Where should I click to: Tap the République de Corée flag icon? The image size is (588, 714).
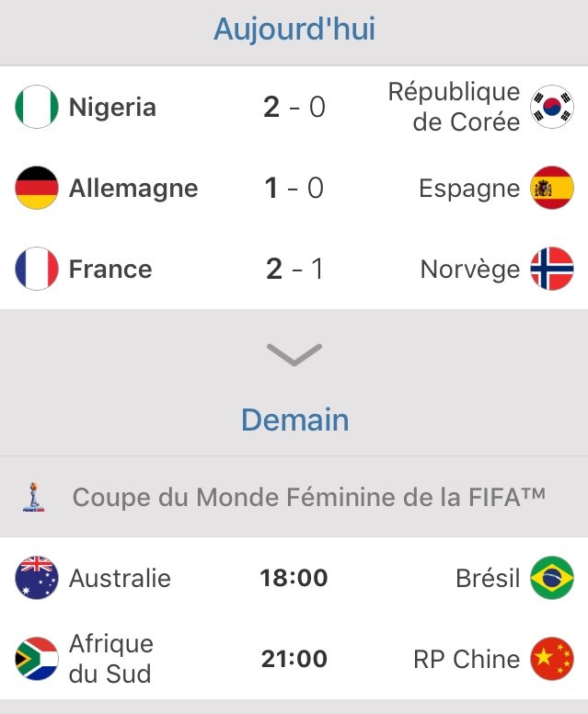pyautogui.click(x=552, y=108)
